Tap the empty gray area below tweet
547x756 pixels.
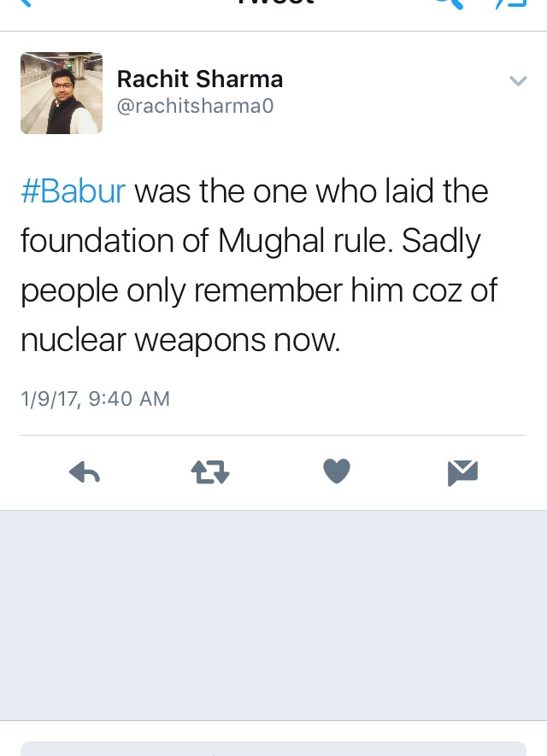(x=273, y=615)
